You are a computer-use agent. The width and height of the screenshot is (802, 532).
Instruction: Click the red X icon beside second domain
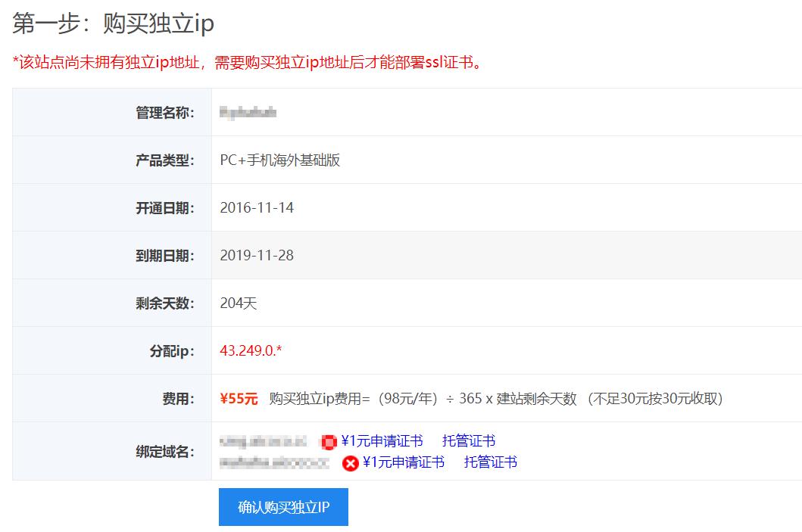(x=350, y=462)
